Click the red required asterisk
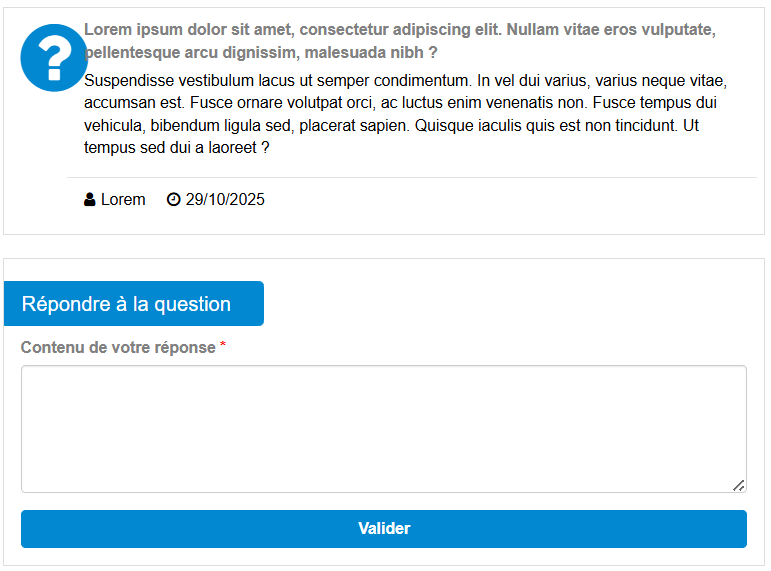This screenshot has height=571, width=771. click(x=223, y=346)
